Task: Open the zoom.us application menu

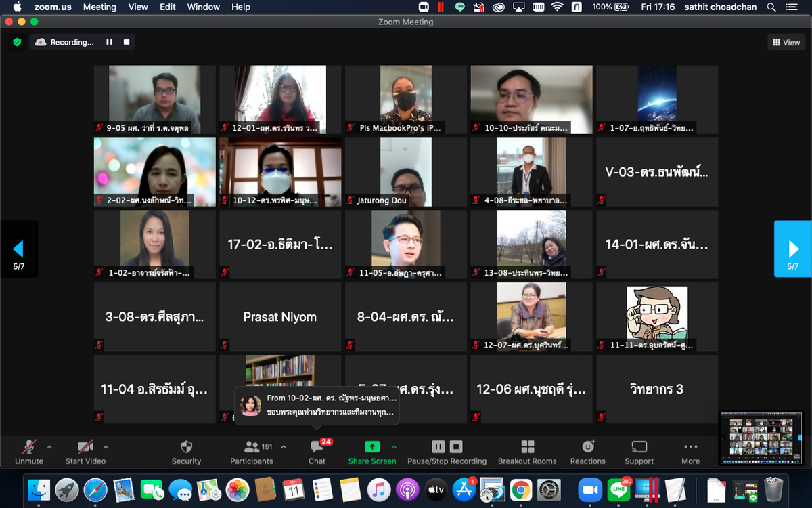Action: (x=52, y=7)
